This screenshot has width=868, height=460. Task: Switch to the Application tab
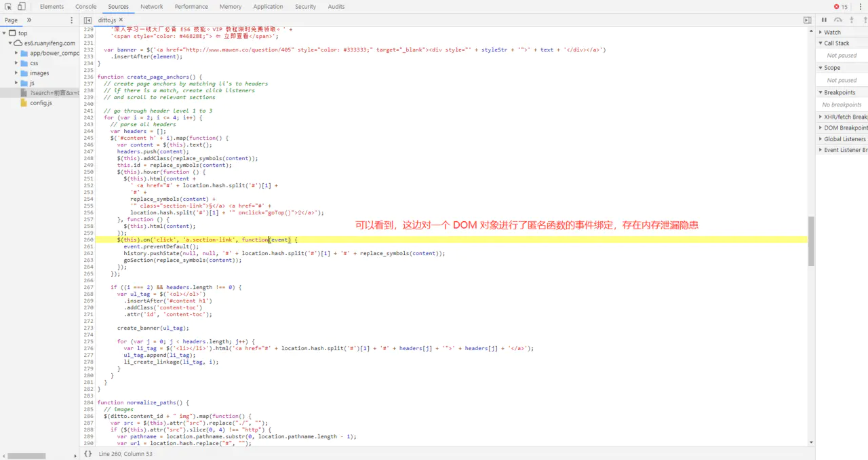[x=269, y=7]
